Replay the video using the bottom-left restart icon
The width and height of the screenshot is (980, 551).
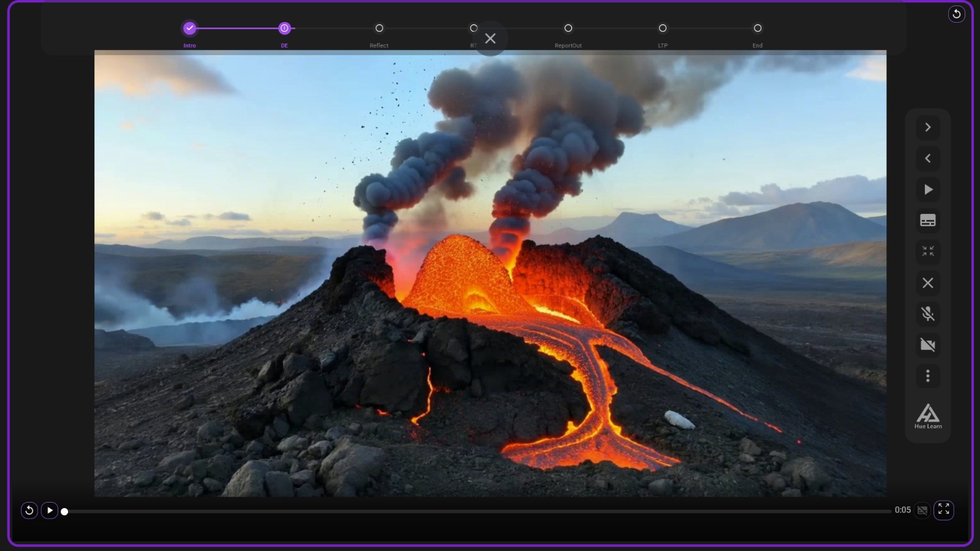click(x=29, y=510)
